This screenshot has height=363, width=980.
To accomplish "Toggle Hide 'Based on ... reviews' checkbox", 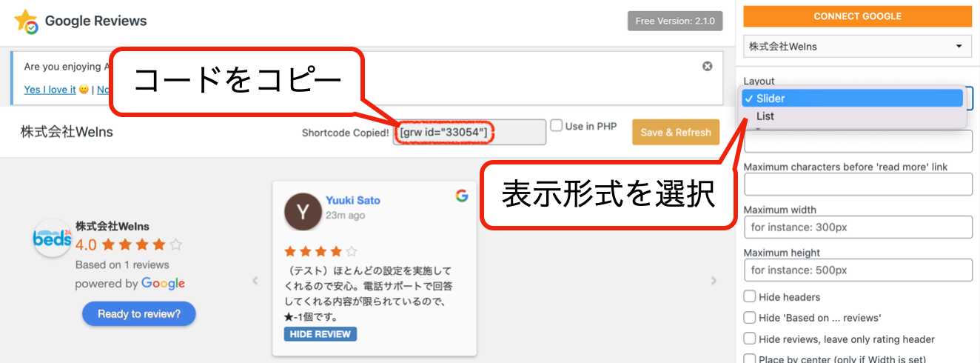I will [750, 318].
